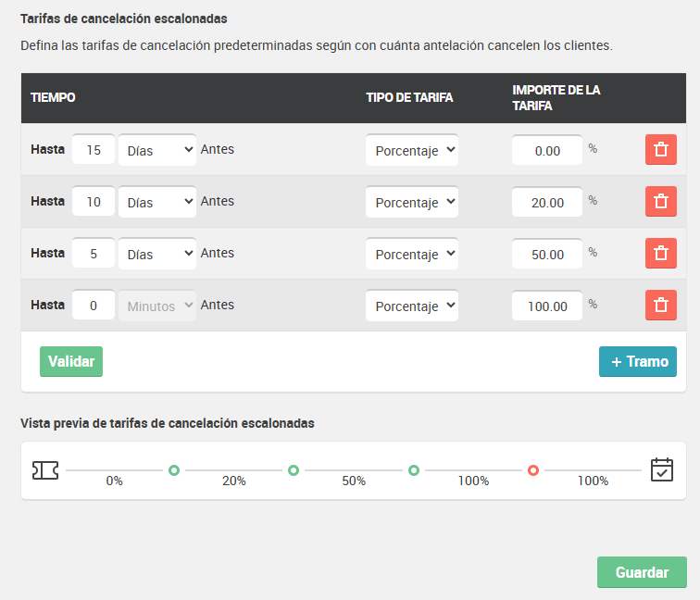Open the Días unit dropdown for 10
The height and width of the screenshot is (600, 700).
tap(157, 202)
